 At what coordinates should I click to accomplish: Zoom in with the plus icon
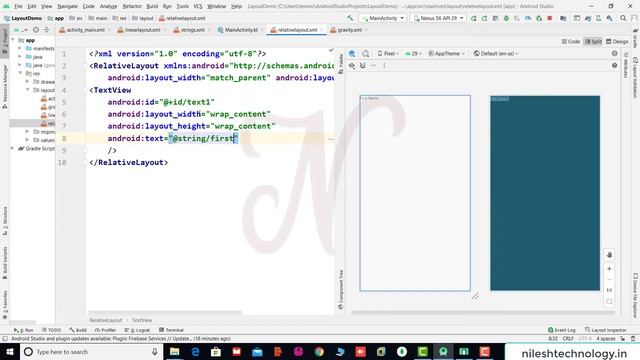click(609, 269)
